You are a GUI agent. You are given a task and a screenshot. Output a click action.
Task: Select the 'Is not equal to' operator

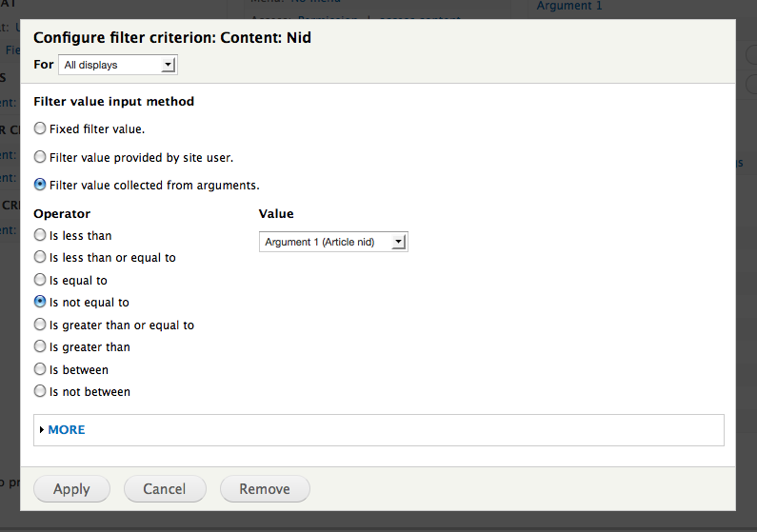[x=40, y=302]
